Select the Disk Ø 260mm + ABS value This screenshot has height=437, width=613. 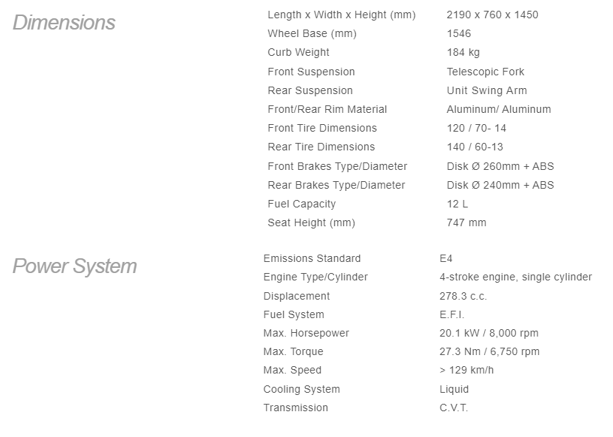click(x=502, y=167)
